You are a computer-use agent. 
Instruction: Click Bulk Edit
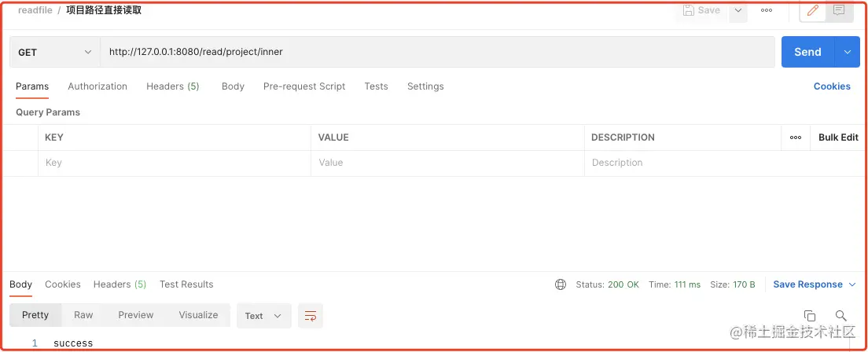point(839,137)
